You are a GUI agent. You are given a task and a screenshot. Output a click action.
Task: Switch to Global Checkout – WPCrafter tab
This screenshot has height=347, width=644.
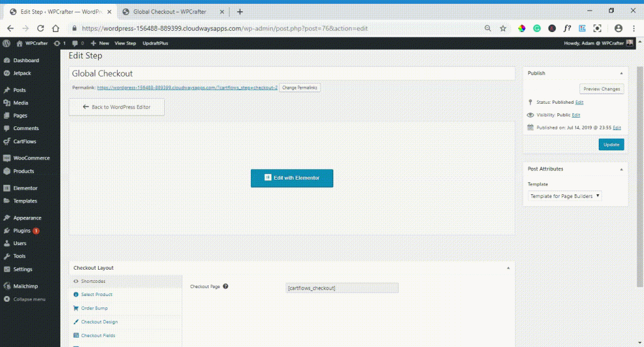point(170,12)
